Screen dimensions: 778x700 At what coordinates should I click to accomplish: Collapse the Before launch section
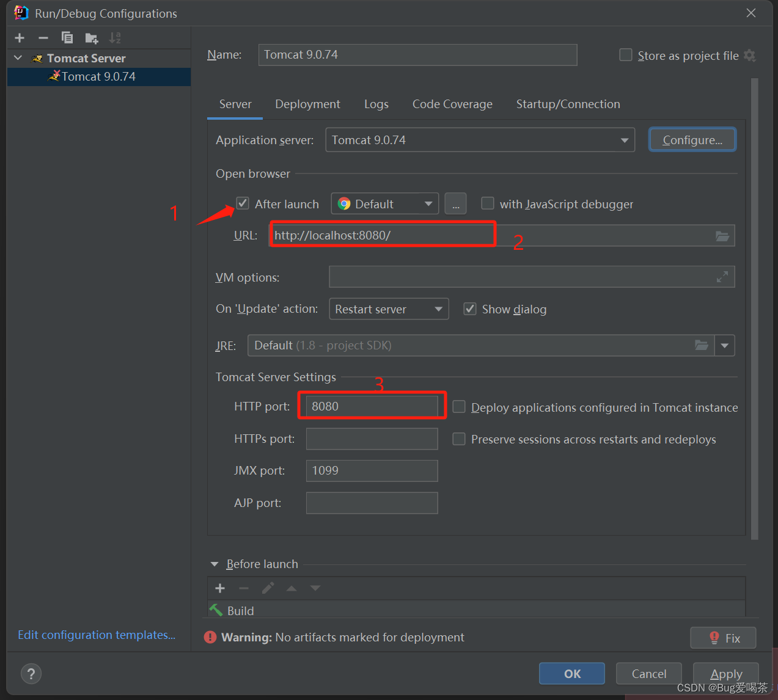[215, 564]
